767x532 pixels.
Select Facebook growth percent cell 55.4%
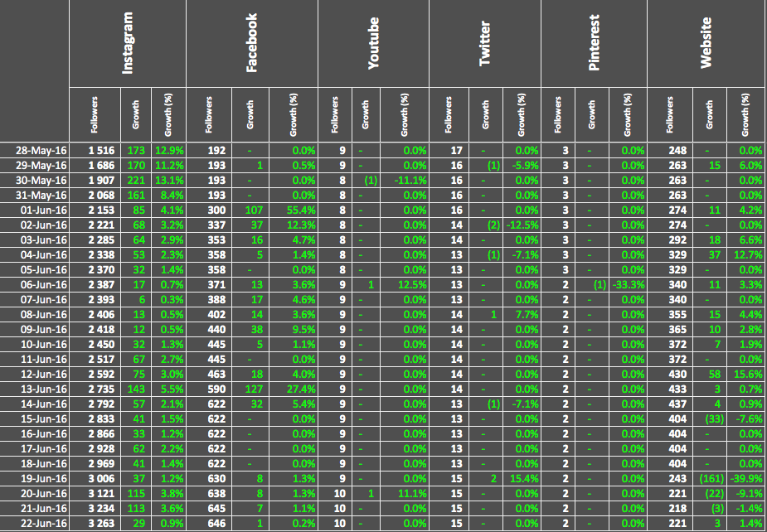point(294,210)
